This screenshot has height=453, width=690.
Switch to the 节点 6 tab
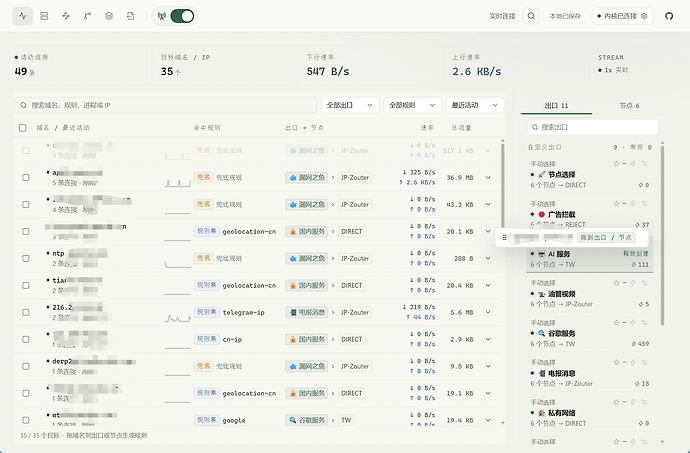(629, 106)
